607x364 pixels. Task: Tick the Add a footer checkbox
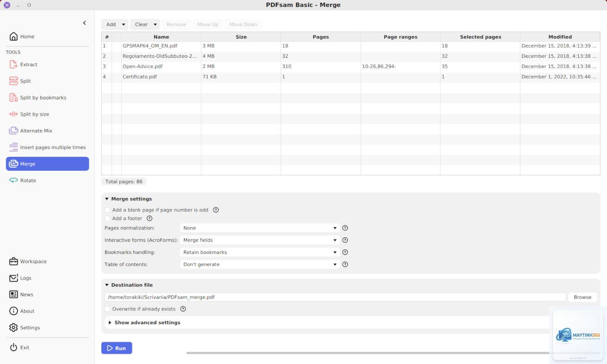pyautogui.click(x=107, y=218)
